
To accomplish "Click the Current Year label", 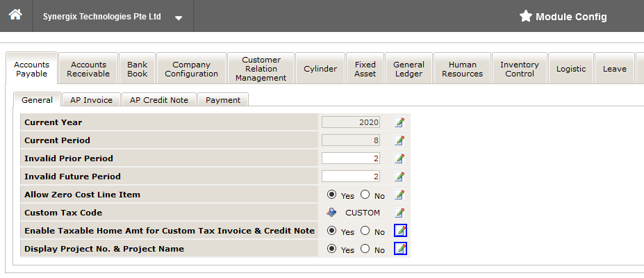I will tap(53, 122).
